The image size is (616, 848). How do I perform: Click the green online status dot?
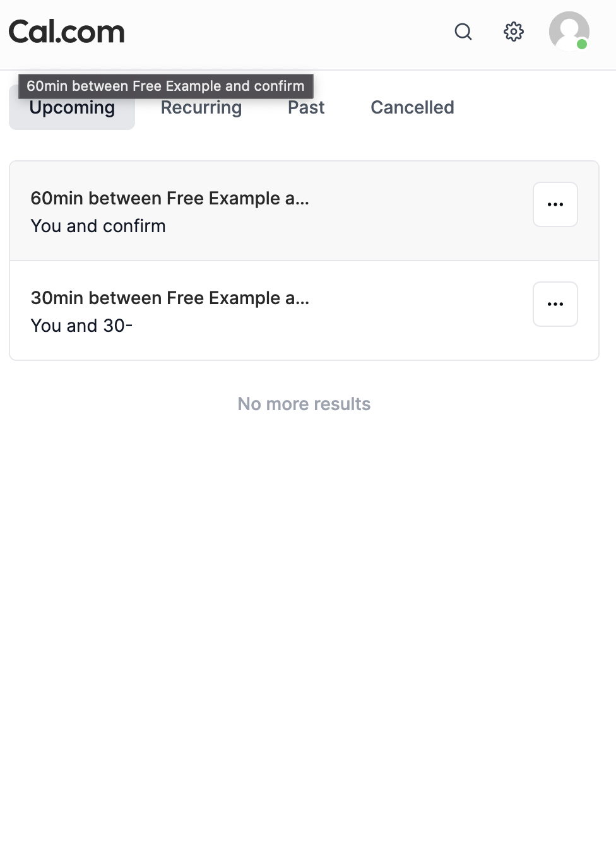pos(582,44)
